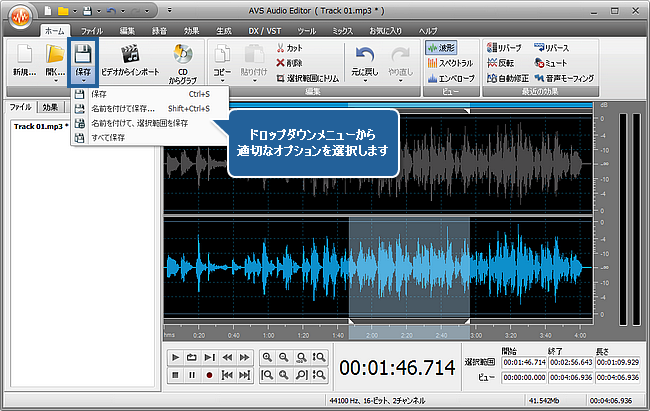This screenshot has width=650, height=411.
Task: Choose Save As (名前を付けて保存...) entry
Action: (x=150, y=109)
